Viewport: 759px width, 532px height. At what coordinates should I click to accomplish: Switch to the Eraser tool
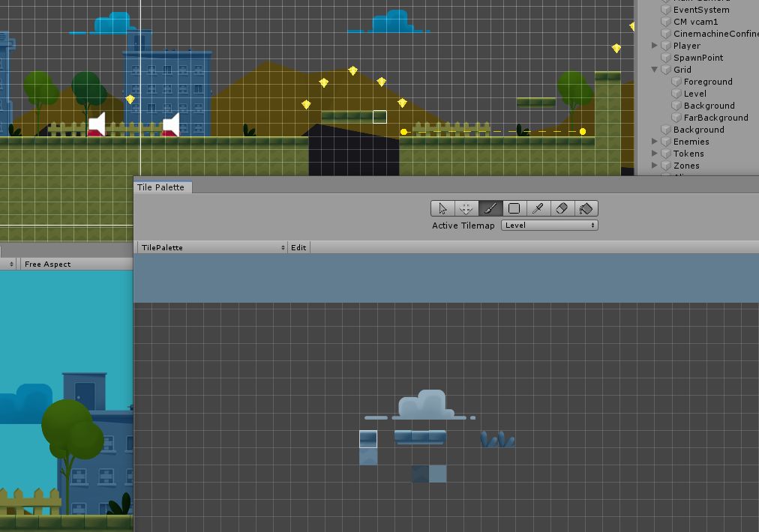coord(562,209)
